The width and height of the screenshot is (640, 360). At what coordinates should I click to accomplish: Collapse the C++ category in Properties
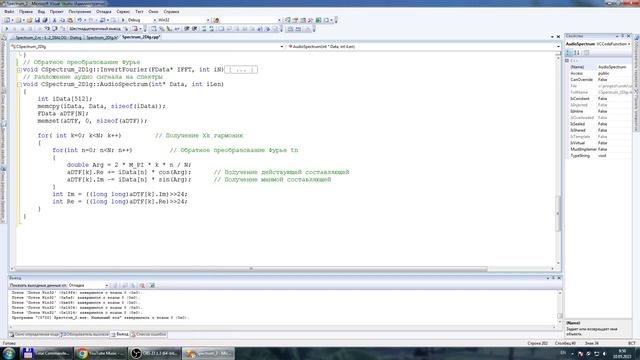click(567, 60)
